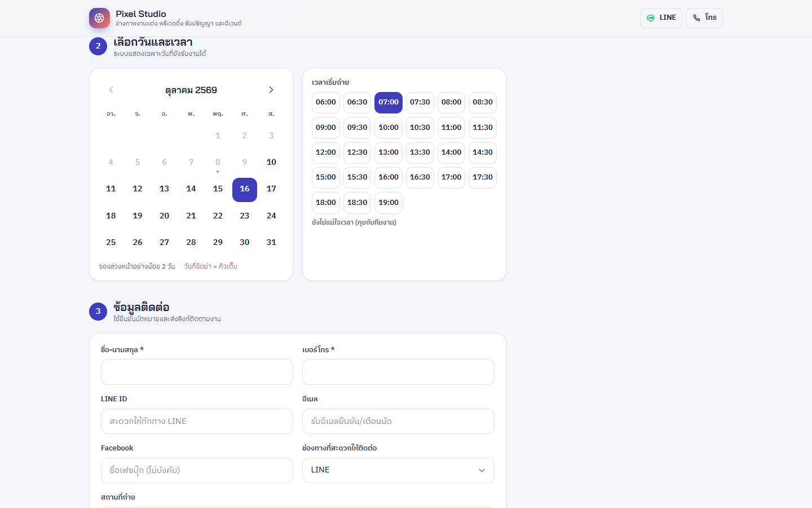Screen dimensions: 812x508
Task: Pick date 28 in the calendar
Action: point(191,243)
